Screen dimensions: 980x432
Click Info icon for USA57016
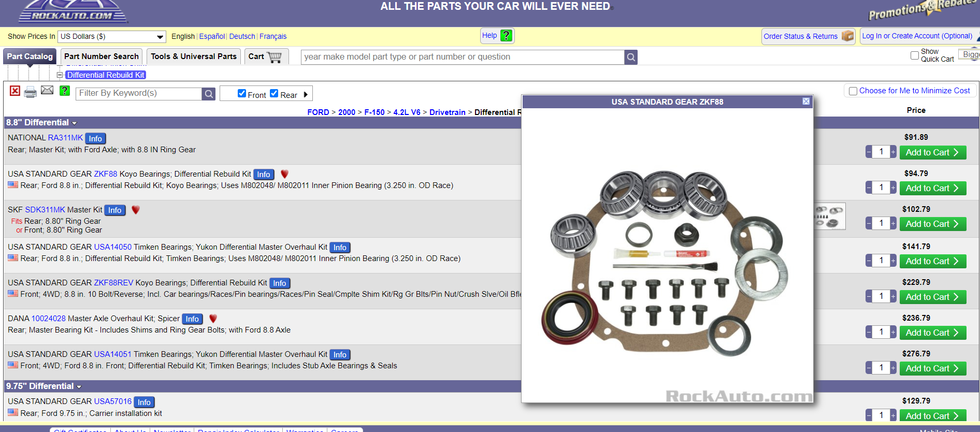pyautogui.click(x=144, y=402)
